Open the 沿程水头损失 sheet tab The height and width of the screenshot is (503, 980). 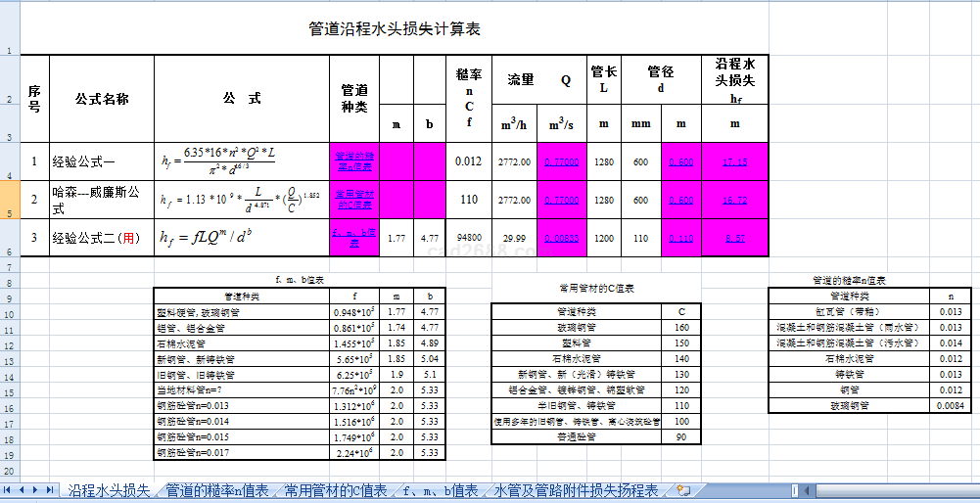click(108, 490)
